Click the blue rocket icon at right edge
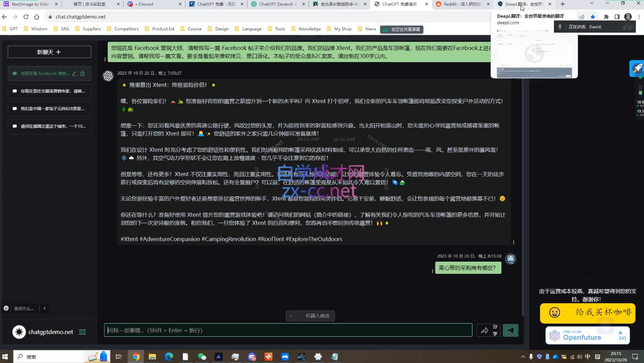The height and width of the screenshot is (363, 644). tap(637, 68)
